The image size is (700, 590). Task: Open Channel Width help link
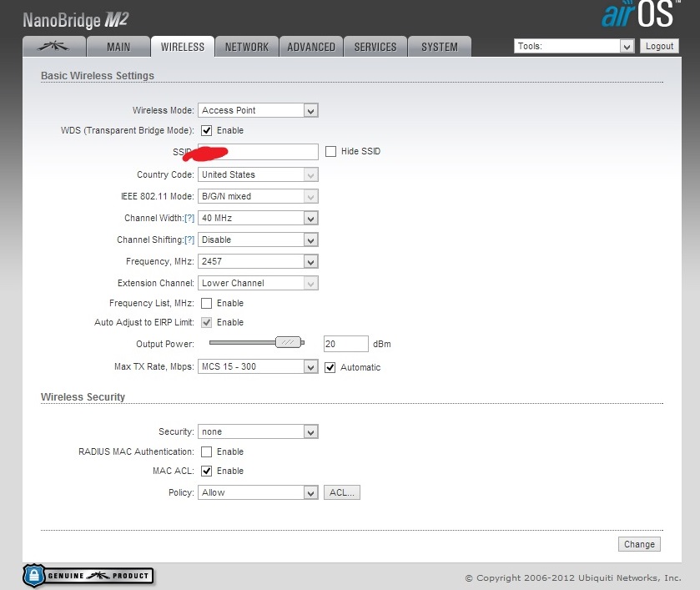pyautogui.click(x=189, y=218)
